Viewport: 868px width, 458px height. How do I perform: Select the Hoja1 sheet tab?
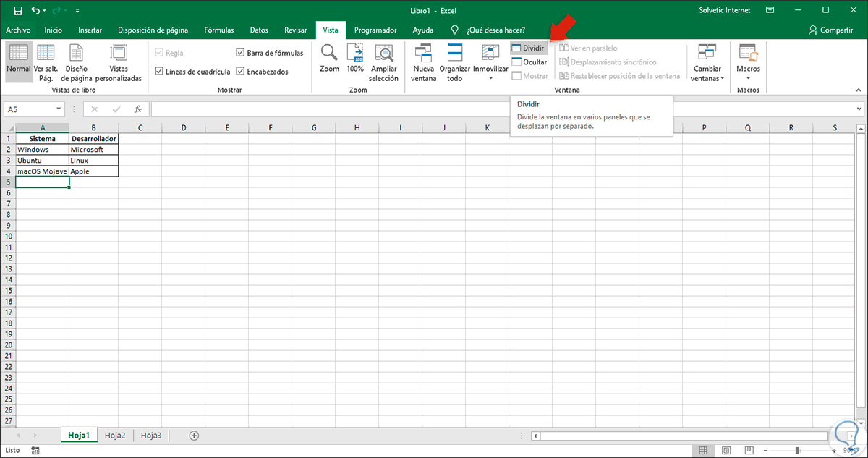point(78,436)
